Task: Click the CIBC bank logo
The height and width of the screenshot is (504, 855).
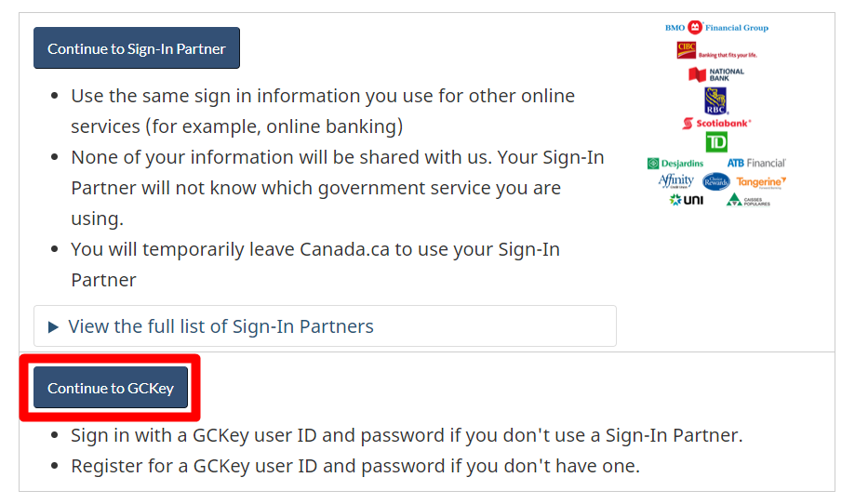Action: pos(716,51)
